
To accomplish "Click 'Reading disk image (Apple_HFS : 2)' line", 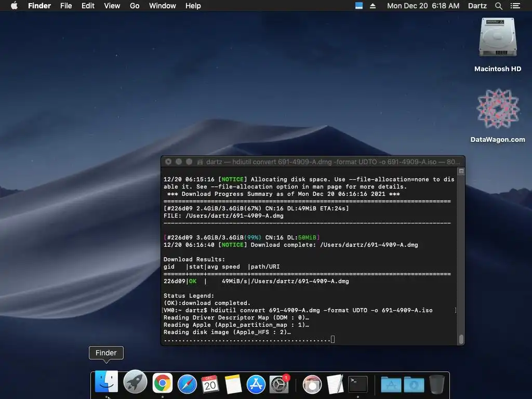I will (227, 332).
